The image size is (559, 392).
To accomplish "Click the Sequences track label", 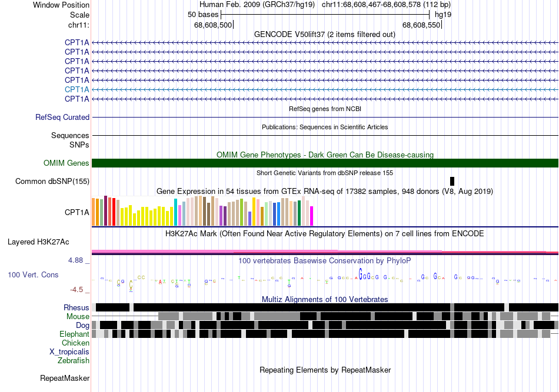I will (x=70, y=136).
